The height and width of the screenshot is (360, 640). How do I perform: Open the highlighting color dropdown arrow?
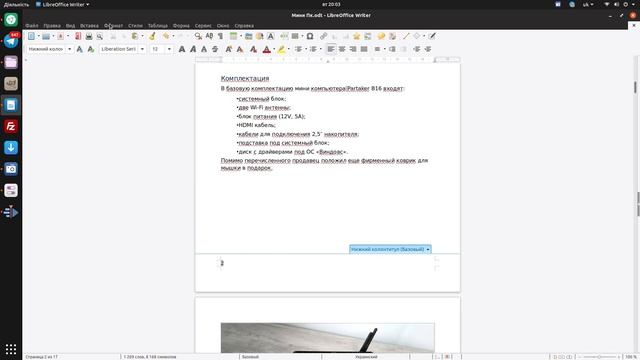pyautogui.click(x=289, y=49)
